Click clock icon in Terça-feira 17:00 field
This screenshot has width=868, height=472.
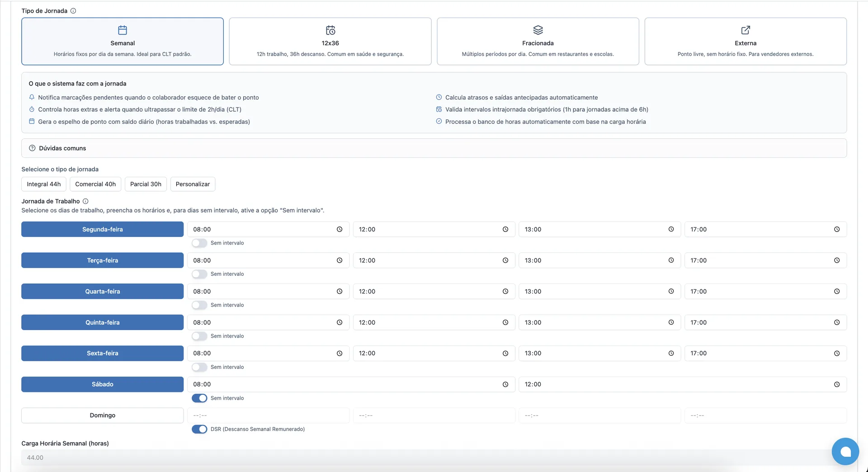pos(837,260)
